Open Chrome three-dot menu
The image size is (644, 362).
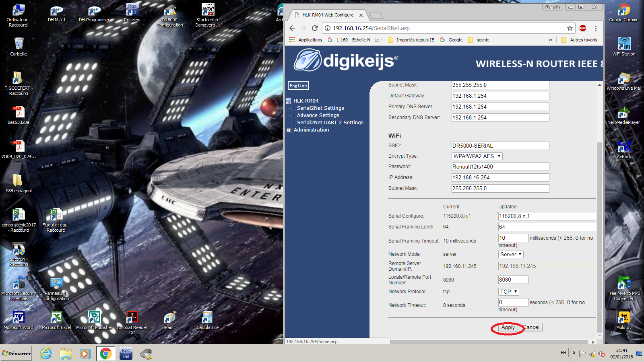coord(596,28)
